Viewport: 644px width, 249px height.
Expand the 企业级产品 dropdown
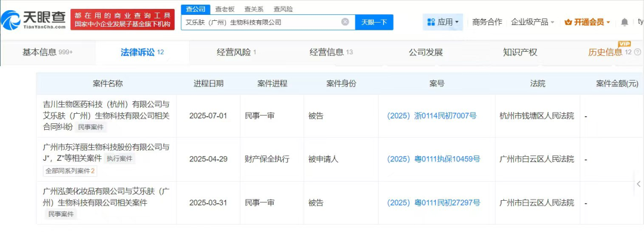[x=532, y=22]
